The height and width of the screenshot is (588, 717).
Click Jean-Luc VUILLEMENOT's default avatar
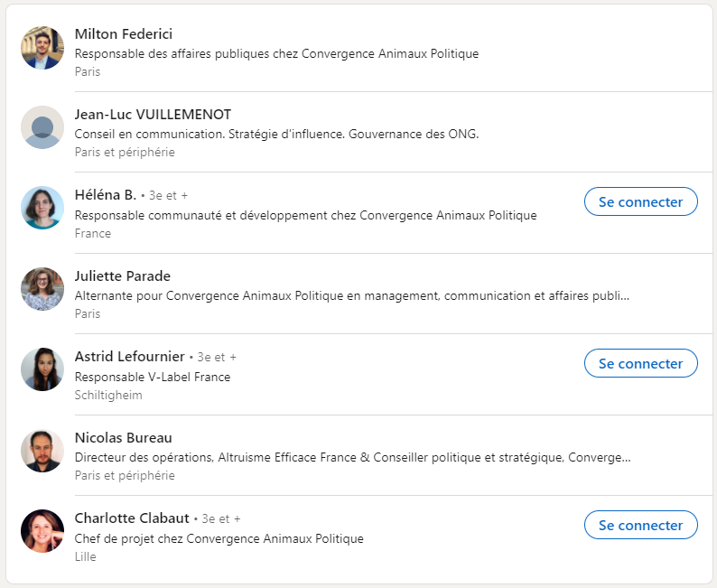pos(42,127)
